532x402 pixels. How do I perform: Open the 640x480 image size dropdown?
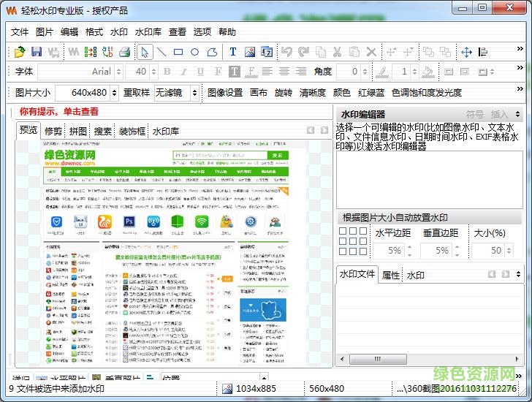point(114,93)
